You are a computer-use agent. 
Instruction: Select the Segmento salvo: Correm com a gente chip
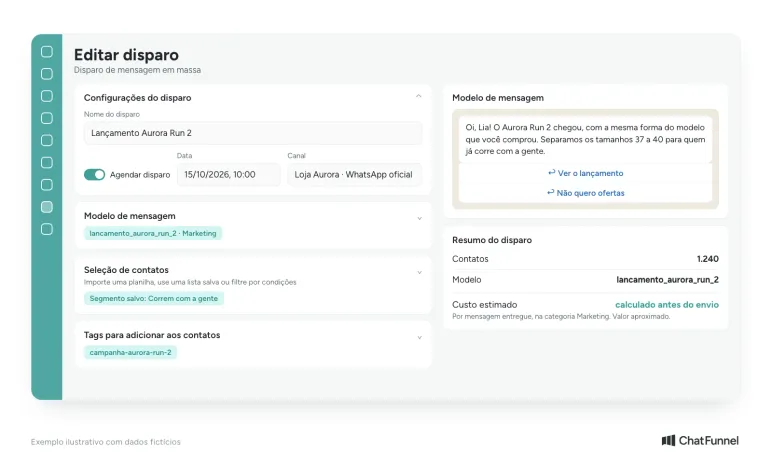[x=154, y=298]
